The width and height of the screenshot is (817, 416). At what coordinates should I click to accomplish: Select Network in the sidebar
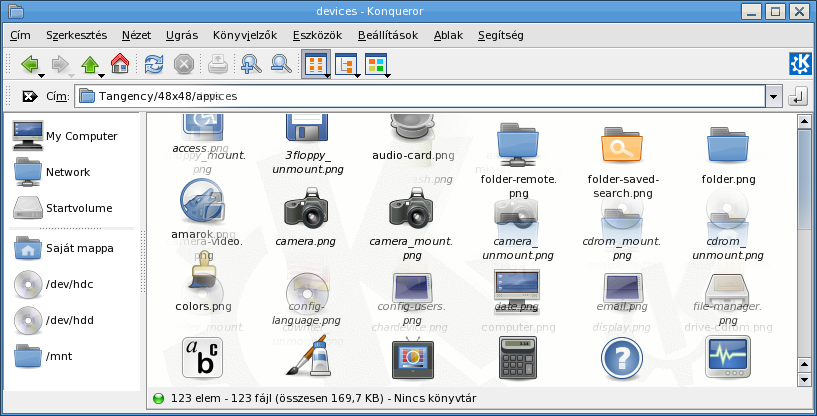click(x=52, y=172)
